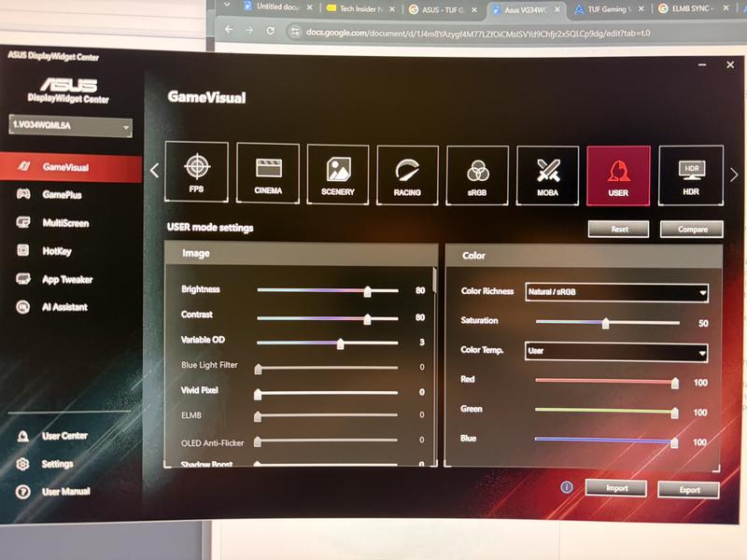Open the HotKey section
Viewport: 747px width, 560px height.
pos(57,251)
